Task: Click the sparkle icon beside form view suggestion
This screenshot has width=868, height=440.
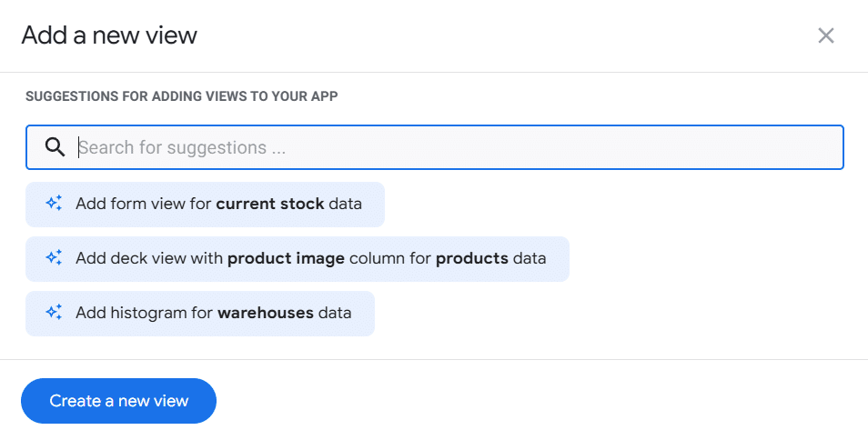Action: pyautogui.click(x=54, y=204)
